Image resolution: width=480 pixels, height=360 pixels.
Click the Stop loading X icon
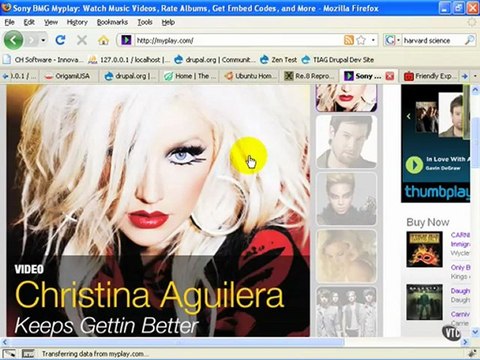(x=82, y=40)
